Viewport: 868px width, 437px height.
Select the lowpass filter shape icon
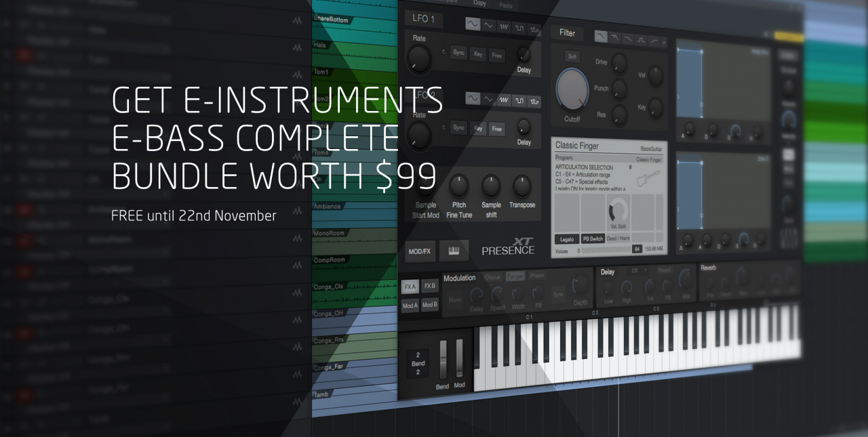click(x=601, y=37)
